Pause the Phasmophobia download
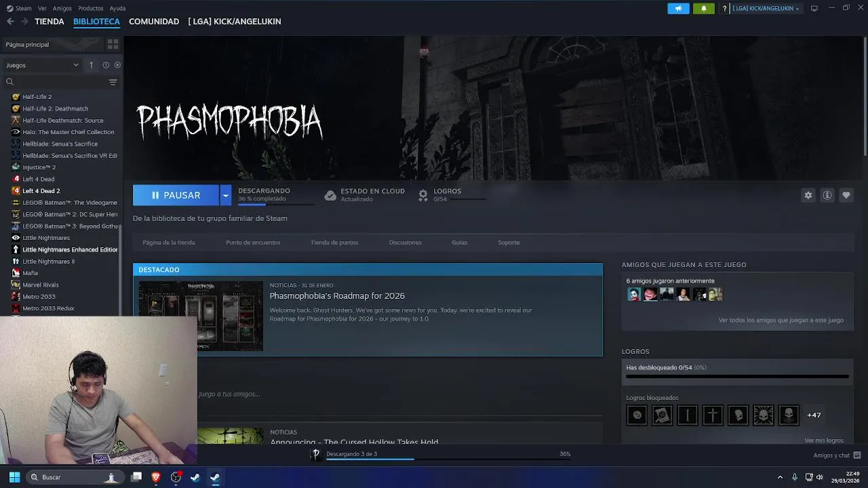 pos(176,195)
